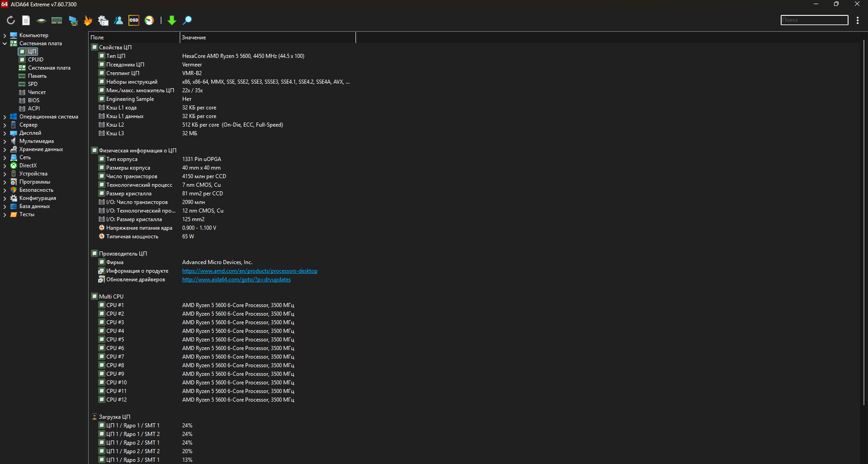Click the magnifier search icon in toolbar
This screenshot has width=868, height=464.
point(187,20)
